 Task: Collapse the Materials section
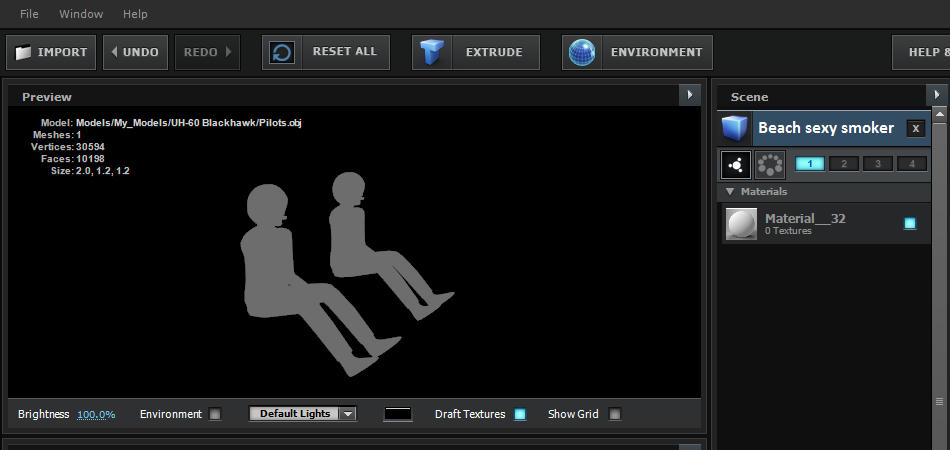(x=729, y=191)
